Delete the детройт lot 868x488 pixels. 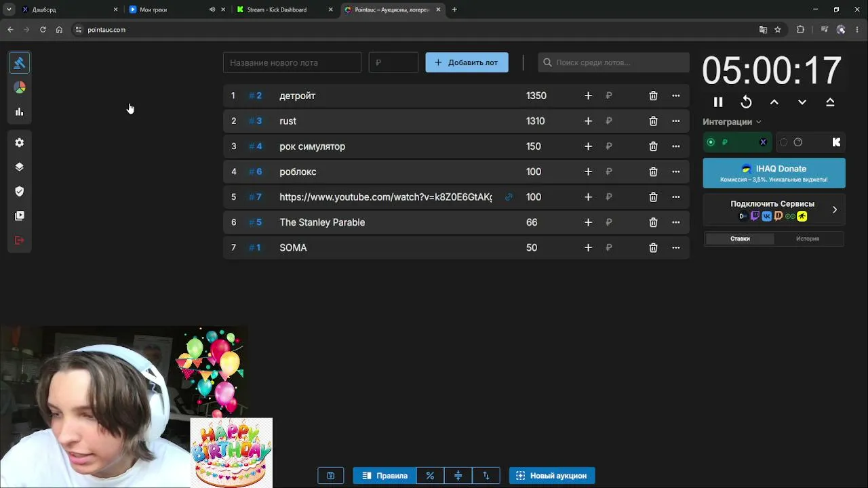(653, 96)
